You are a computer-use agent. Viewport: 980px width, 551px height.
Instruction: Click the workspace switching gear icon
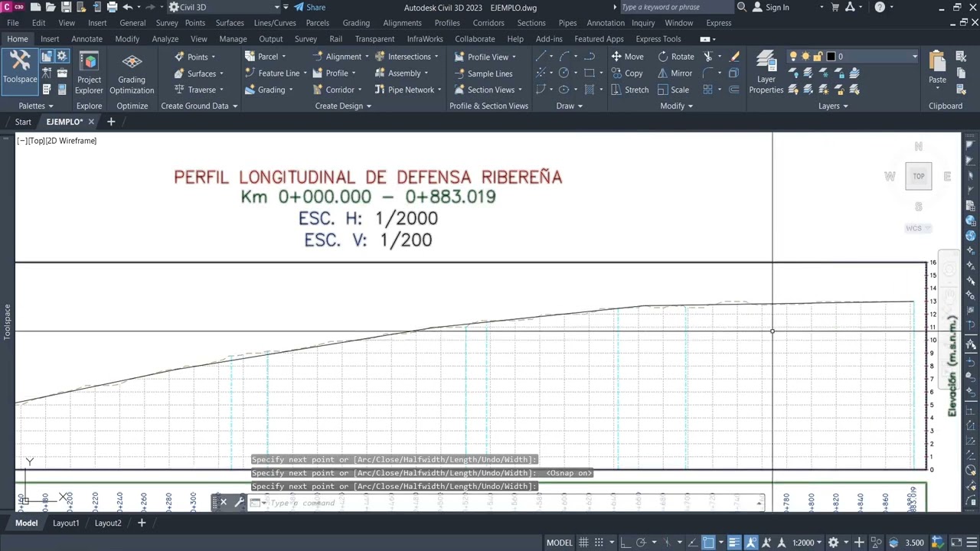click(834, 543)
